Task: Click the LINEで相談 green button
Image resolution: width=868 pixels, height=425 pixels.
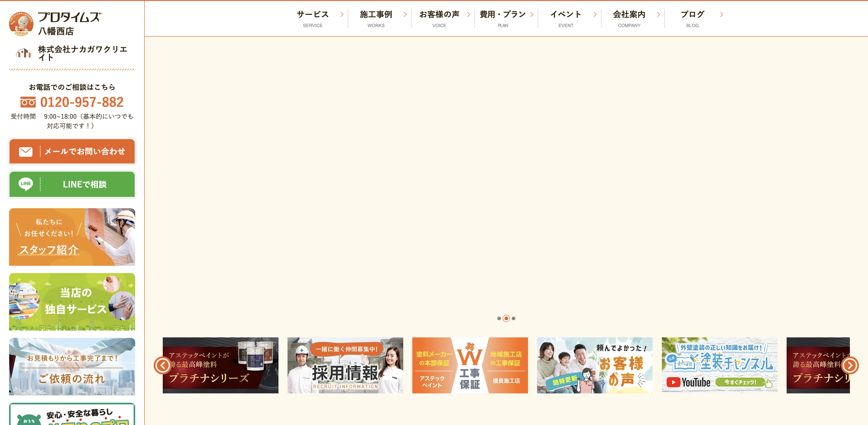Action: click(x=72, y=184)
